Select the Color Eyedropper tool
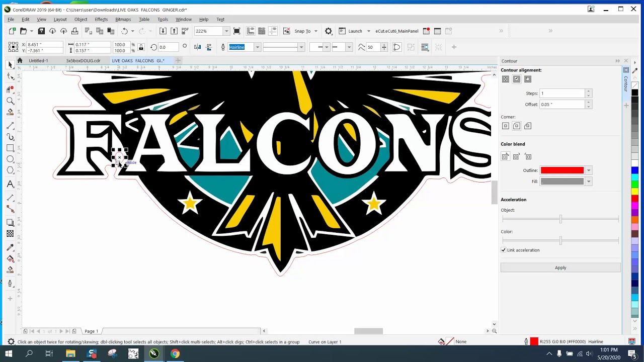This screenshot has width=644, height=362. point(10,247)
